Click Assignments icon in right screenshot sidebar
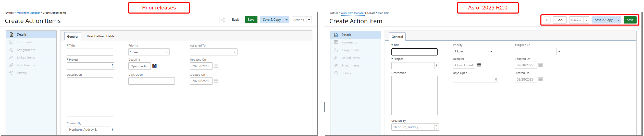 coord(336,50)
